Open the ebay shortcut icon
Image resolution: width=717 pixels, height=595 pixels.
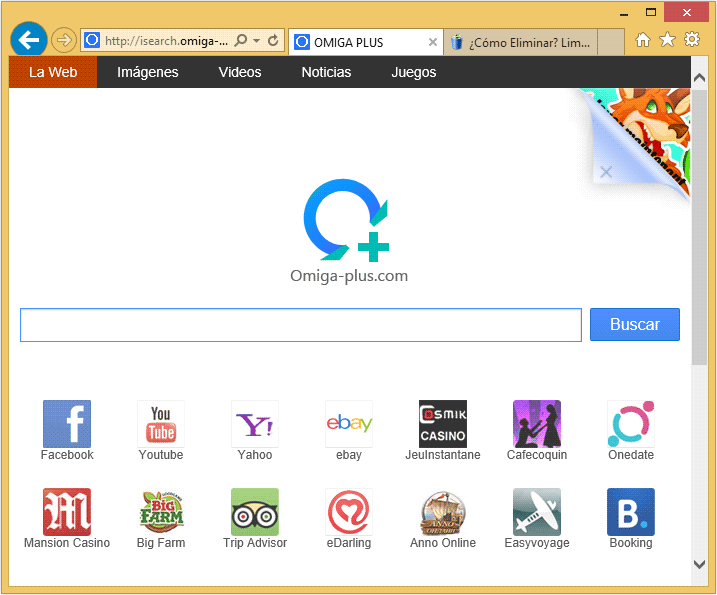349,423
